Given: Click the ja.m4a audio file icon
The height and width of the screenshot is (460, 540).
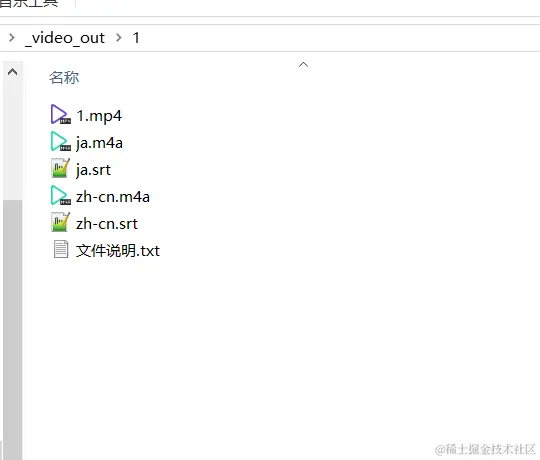Looking at the screenshot, I should tap(61, 142).
